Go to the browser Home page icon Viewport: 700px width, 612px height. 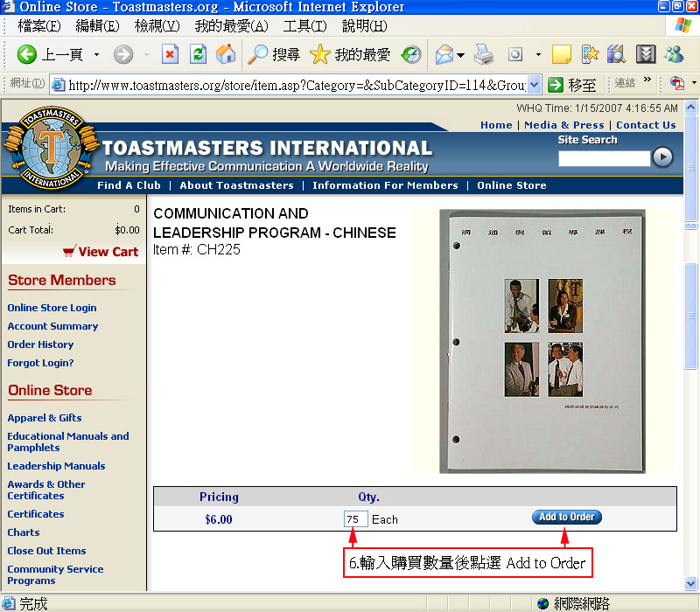tap(226, 54)
